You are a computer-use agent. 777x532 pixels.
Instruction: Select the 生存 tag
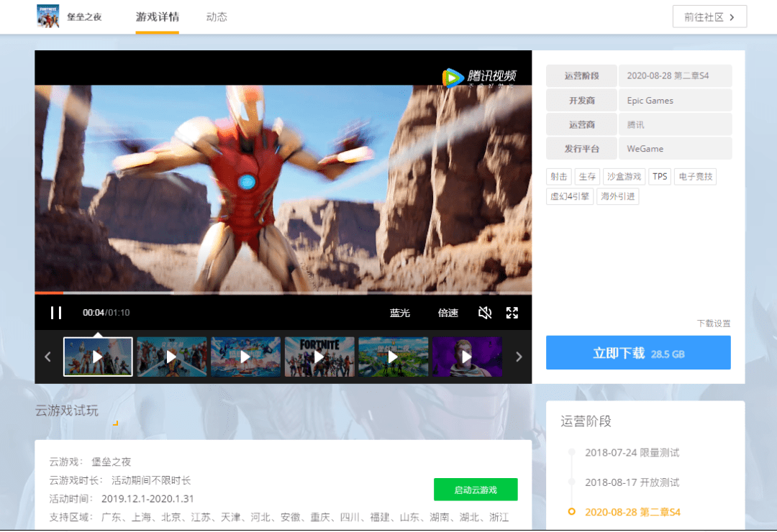[587, 176]
